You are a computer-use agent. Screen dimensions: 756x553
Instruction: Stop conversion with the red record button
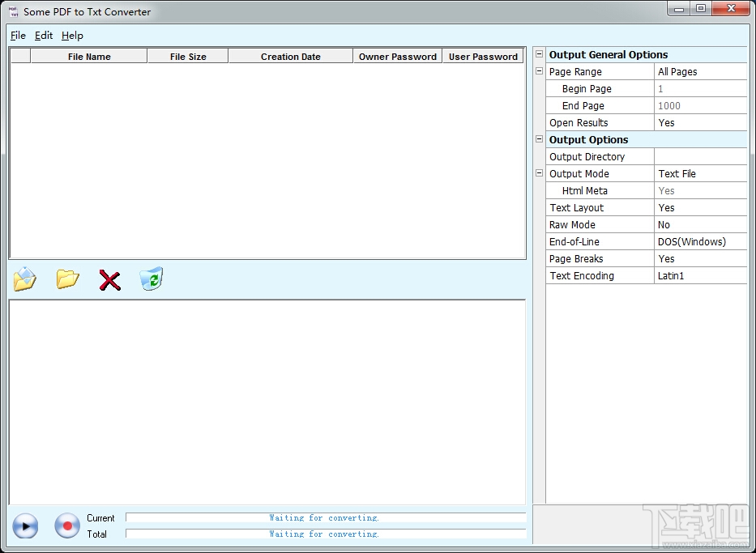[x=67, y=525]
